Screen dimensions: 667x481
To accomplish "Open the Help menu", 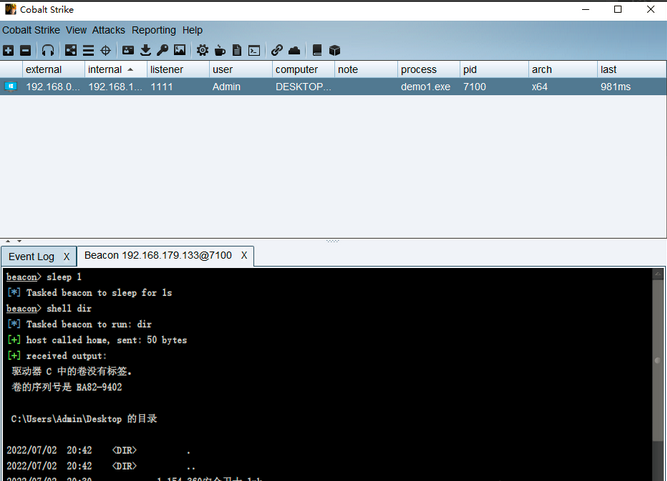I will pyautogui.click(x=192, y=31).
